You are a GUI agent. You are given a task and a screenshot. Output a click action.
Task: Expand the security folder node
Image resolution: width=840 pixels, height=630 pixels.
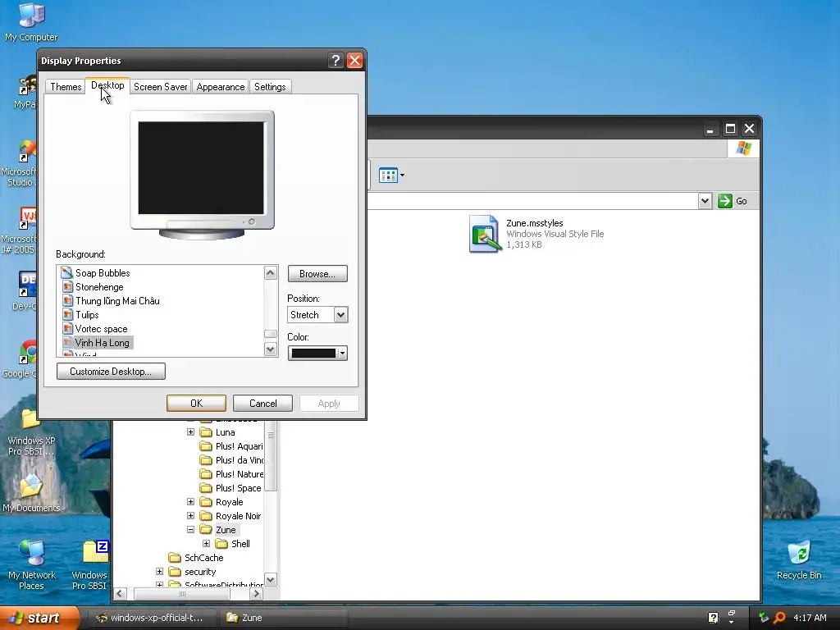pos(160,572)
